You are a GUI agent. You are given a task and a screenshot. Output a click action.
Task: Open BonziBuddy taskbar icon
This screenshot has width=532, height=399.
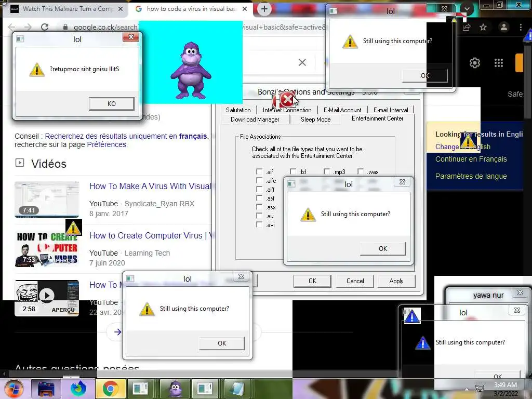click(x=175, y=389)
